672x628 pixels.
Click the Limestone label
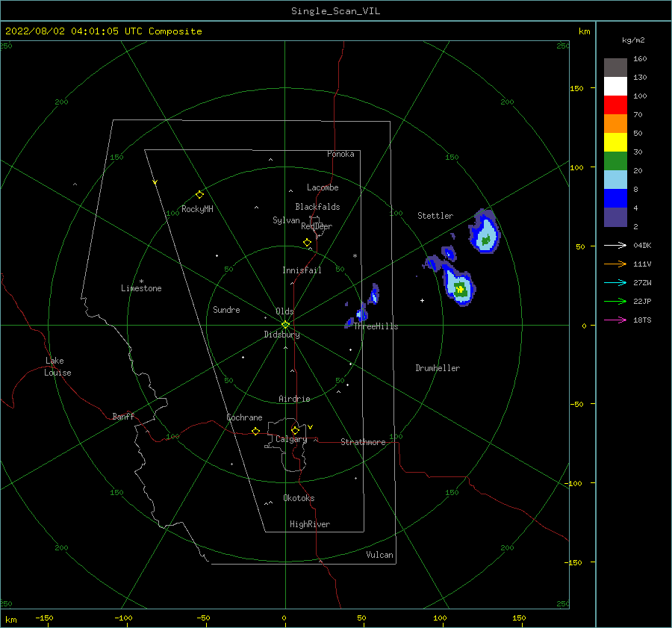click(141, 288)
